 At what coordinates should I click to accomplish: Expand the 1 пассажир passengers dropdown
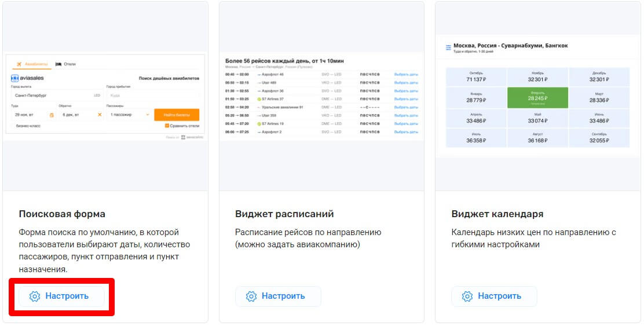(x=129, y=115)
